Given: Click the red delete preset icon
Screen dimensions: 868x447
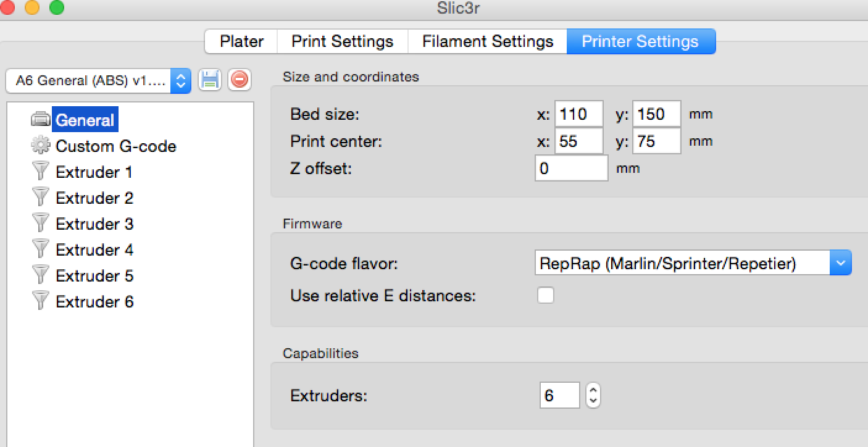Looking at the screenshot, I should 239,80.
